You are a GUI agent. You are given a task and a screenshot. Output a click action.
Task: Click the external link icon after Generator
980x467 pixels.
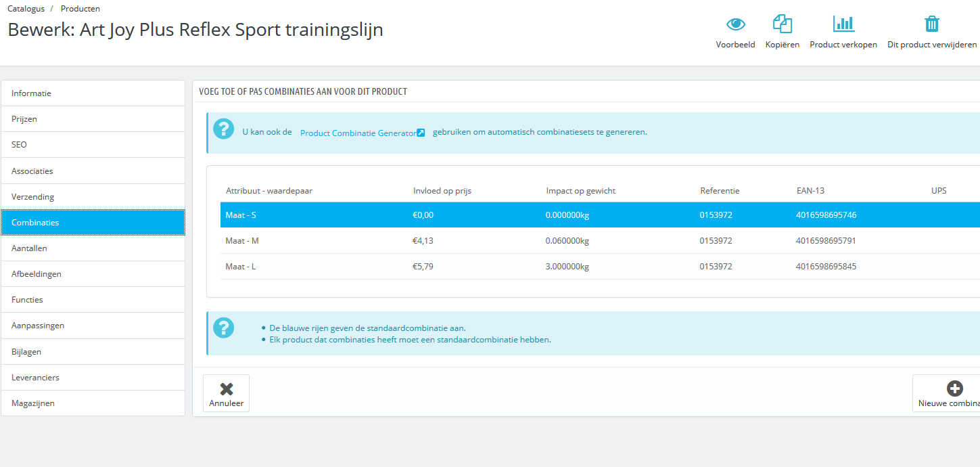[x=421, y=133]
